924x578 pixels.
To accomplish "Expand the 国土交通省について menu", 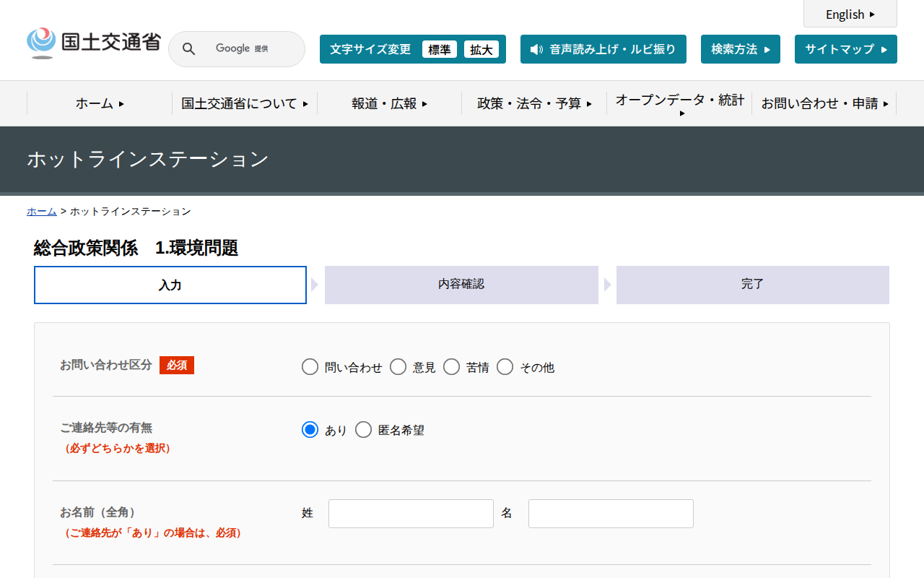I will [x=245, y=103].
